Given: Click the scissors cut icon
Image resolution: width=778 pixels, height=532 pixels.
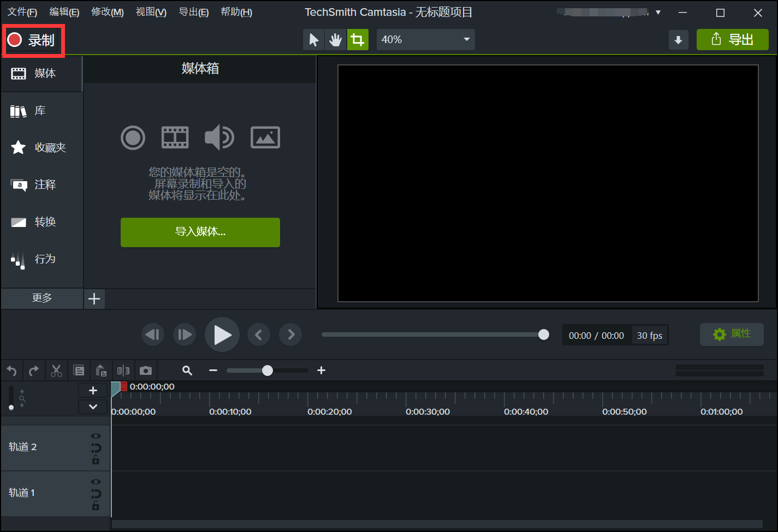Looking at the screenshot, I should [x=56, y=371].
